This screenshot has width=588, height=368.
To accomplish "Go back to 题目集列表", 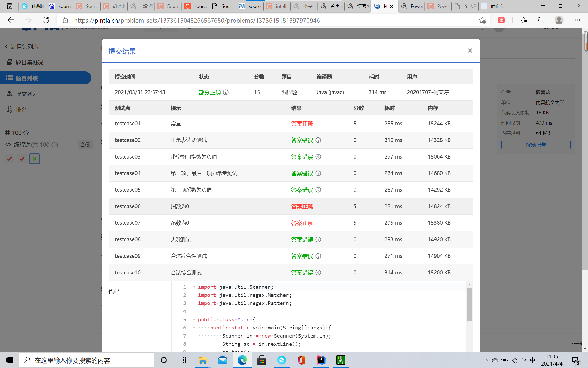I will [24, 47].
